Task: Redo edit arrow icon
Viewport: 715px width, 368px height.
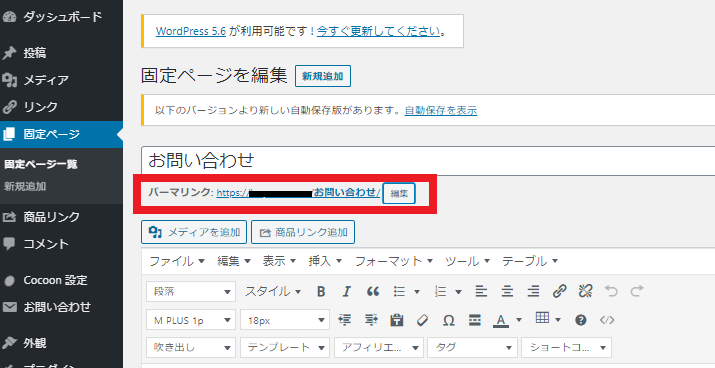Action: pyautogui.click(x=637, y=291)
